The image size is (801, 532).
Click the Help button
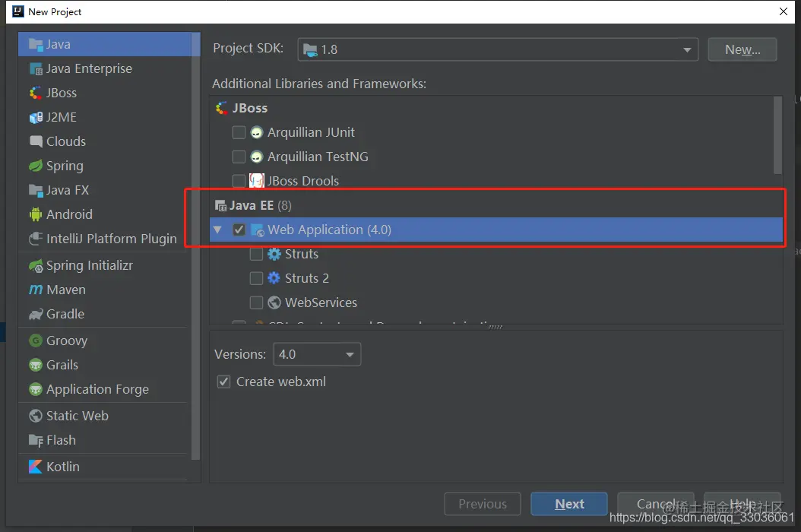(742, 504)
